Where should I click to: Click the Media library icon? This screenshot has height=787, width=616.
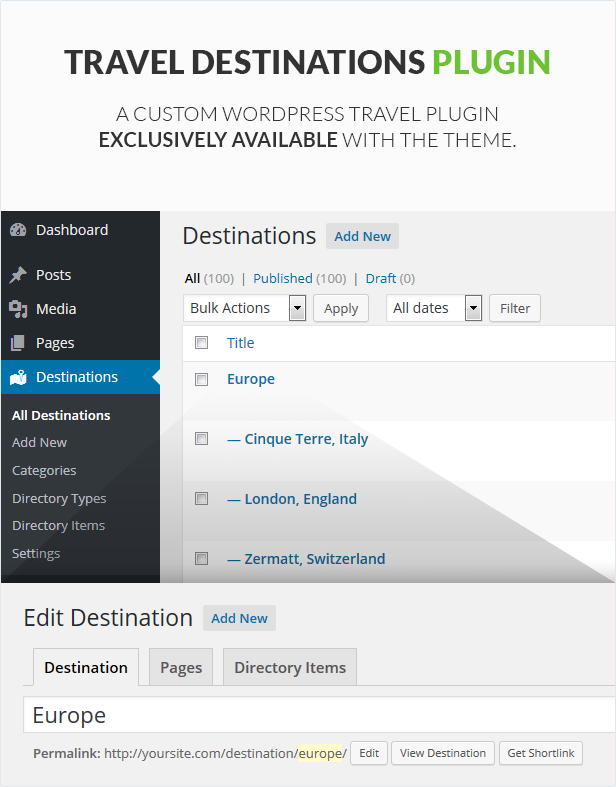[x=18, y=309]
